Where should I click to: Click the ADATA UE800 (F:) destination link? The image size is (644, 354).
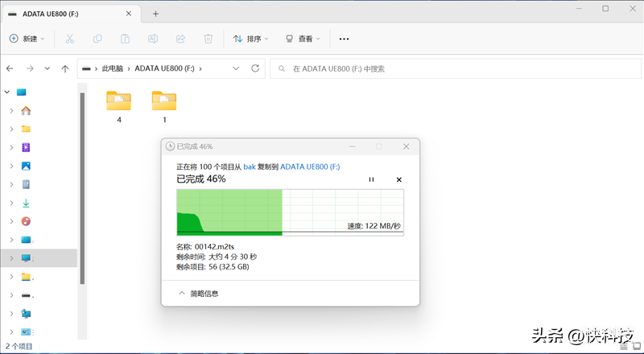(310, 167)
